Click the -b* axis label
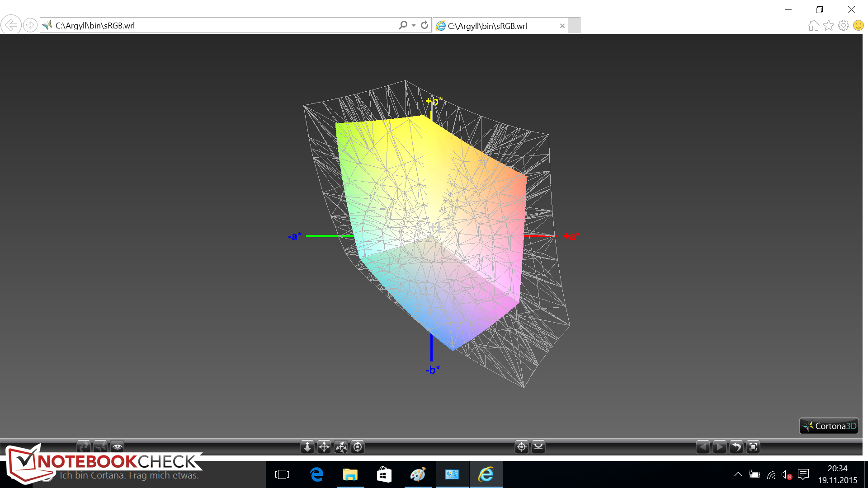The height and width of the screenshot is (488, 868). (x=433, y=370)
